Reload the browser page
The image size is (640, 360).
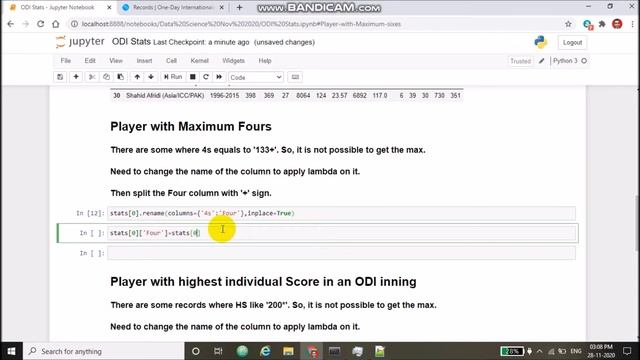pos(40,24)
